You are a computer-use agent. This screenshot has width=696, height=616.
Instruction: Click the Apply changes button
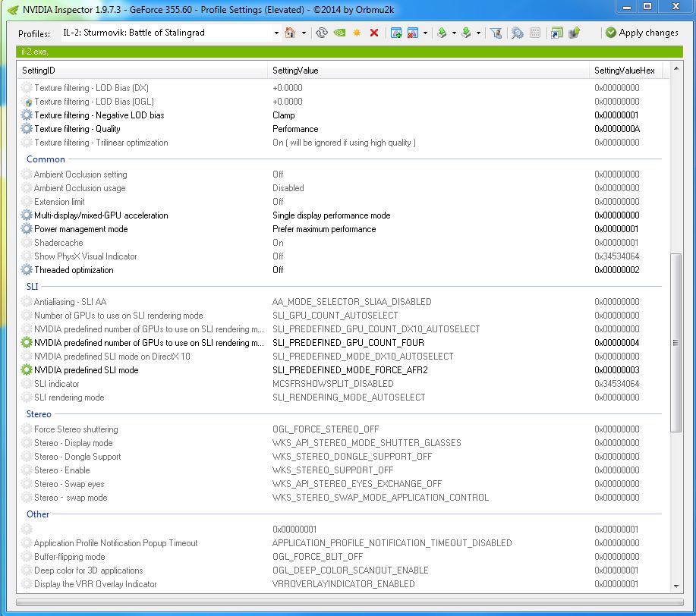pyautogui.click(x=642, y=33)
